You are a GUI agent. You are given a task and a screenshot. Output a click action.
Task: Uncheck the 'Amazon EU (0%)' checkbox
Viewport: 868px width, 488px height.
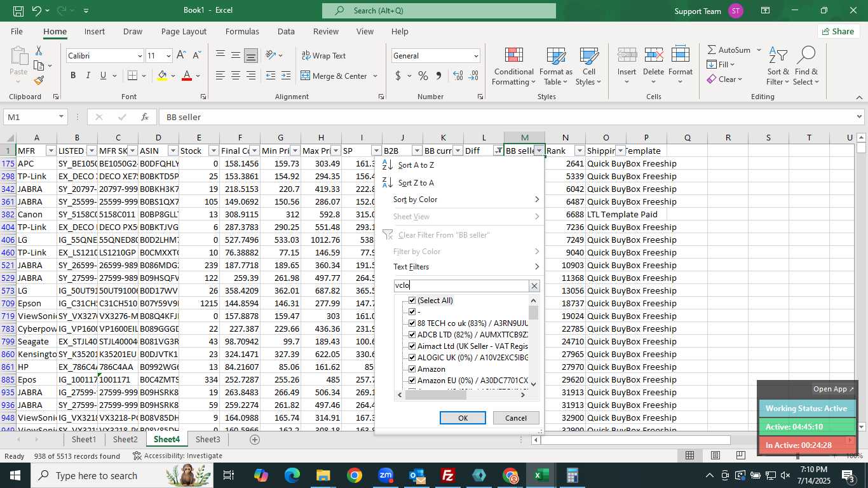(412, 381)
